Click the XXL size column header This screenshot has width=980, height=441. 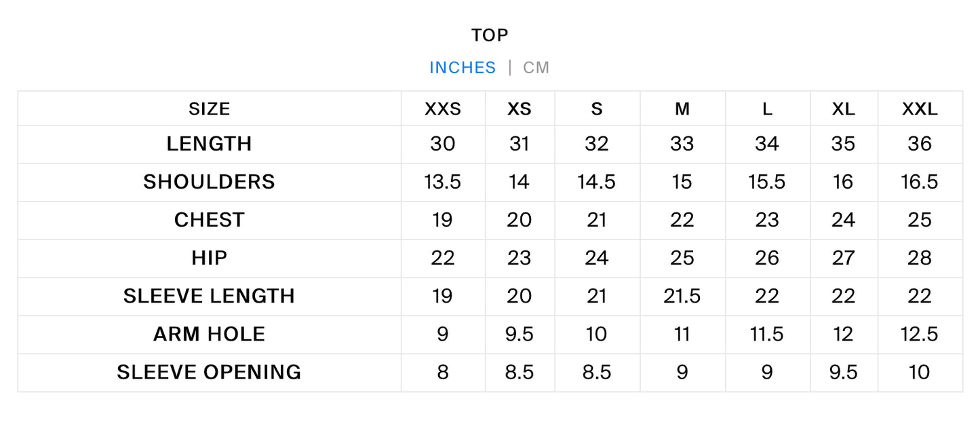pyautogui.click(x=920, y=109)
